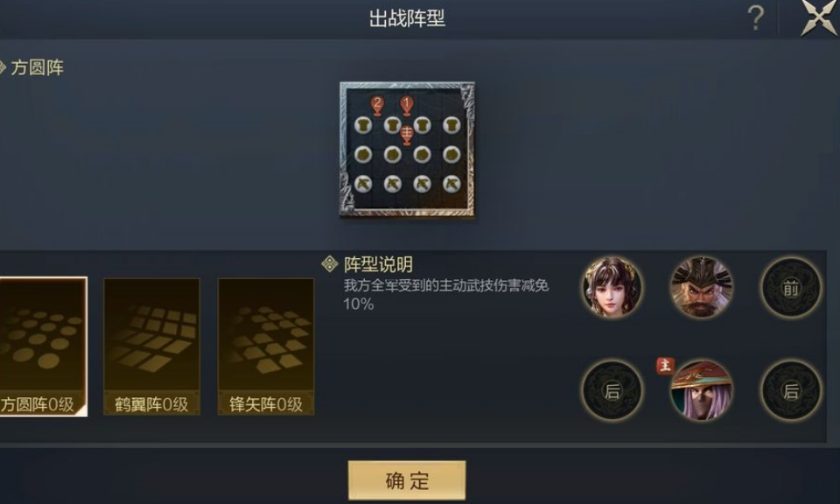This screenshot has height=504, width=840.
Task: Click the empty rear slot at far right
Action: 791,390
